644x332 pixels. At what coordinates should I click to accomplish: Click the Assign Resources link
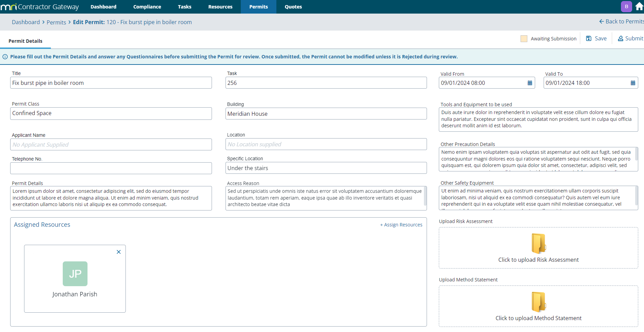pos(401,225)
